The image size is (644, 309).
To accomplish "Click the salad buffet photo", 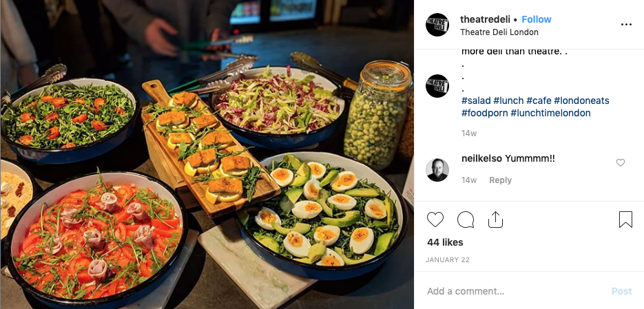I will [207, 154].
